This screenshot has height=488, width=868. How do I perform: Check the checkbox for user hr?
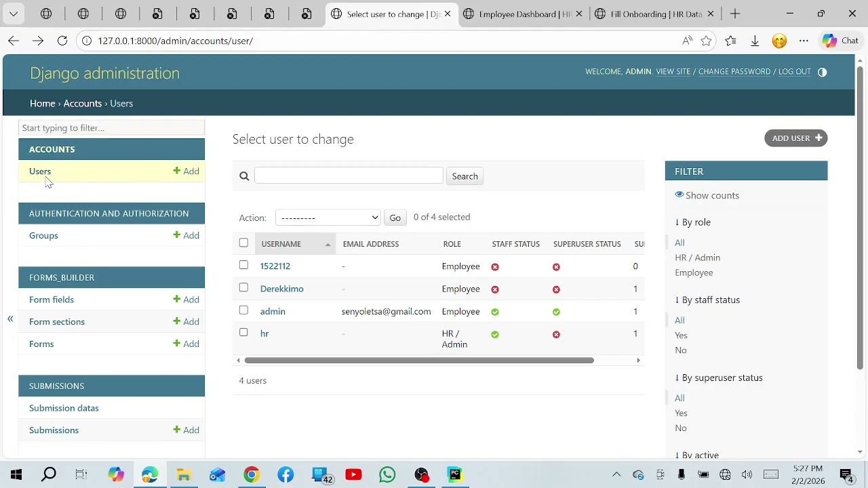point(243,332)
